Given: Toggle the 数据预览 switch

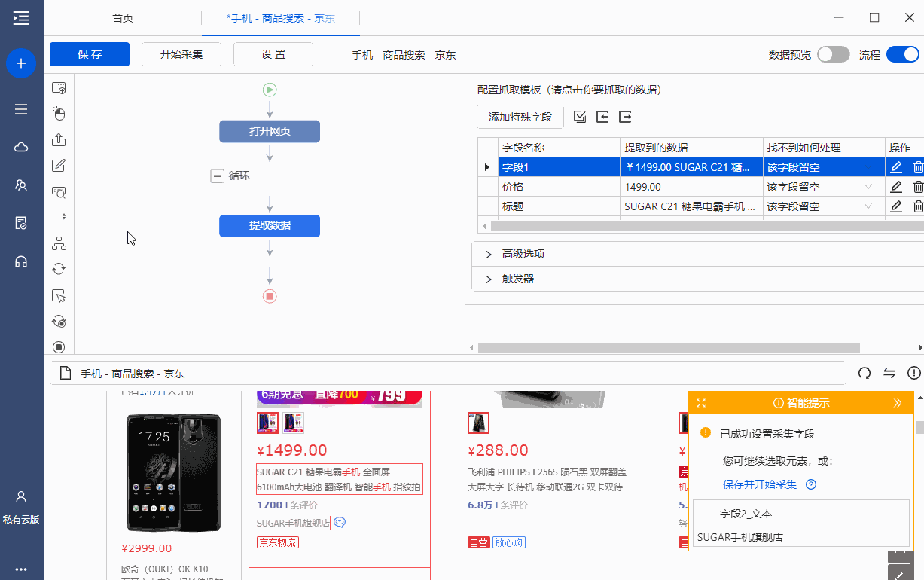Looking at the screenshot, I should 834,54.
